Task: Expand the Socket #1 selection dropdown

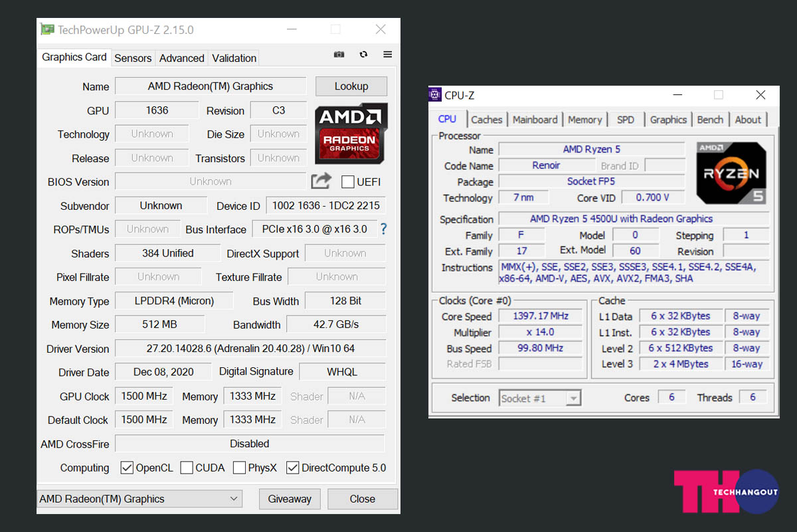Action: click(x=540, y=398)
